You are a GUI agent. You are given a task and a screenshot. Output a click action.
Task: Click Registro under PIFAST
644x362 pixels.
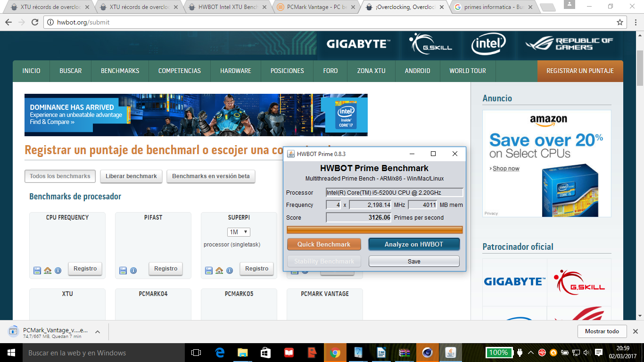pos(166,269)
